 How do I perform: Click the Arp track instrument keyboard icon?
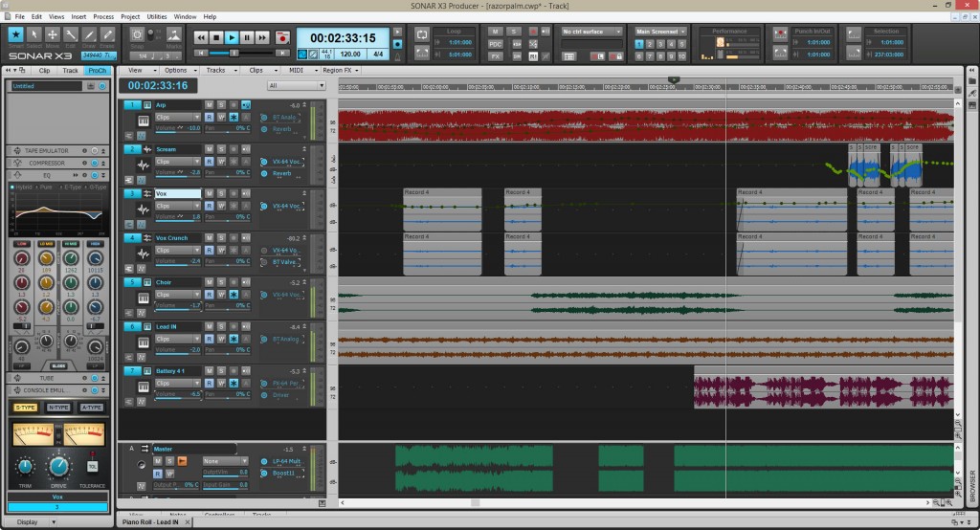(x=144, y=121)
